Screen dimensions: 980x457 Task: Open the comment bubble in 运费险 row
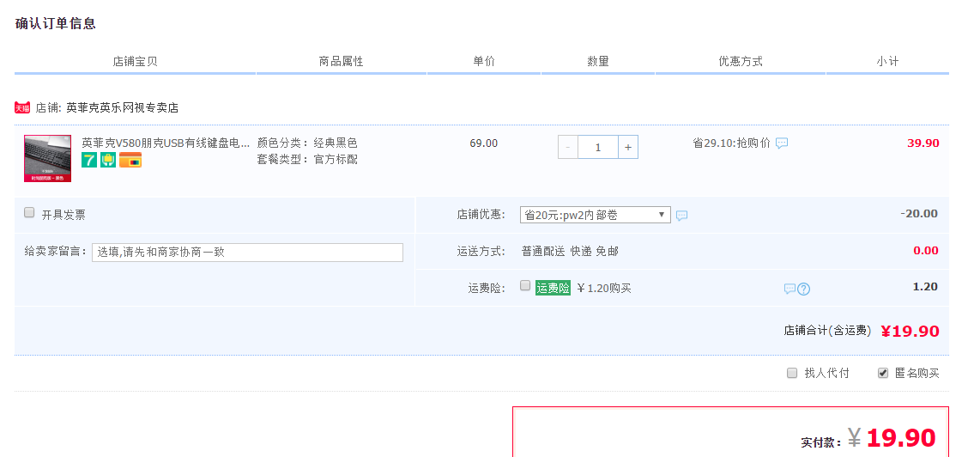click(x=790, y=289)
